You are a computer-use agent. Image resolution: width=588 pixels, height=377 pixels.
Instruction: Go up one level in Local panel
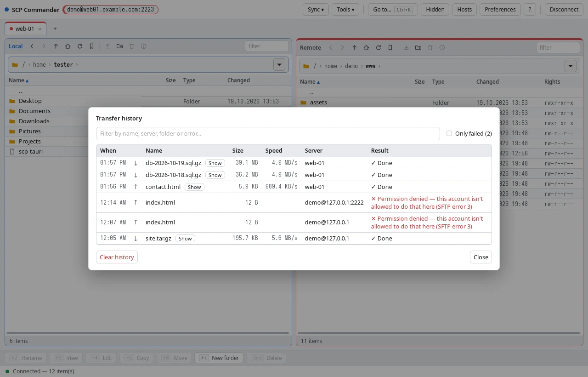pyautogui.click(x=56, y=46)
